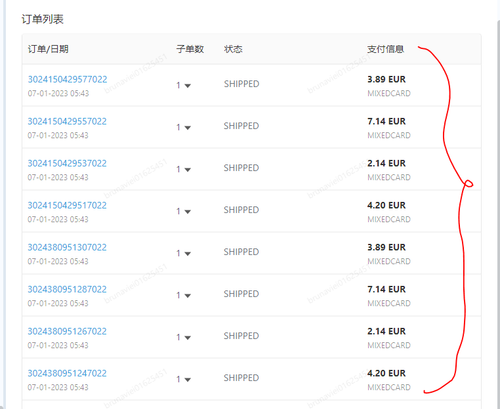Screen dimensions: 500x409
Task: Expand sub-orders for order 3024150429537022
Action: [x=188, y=170]
